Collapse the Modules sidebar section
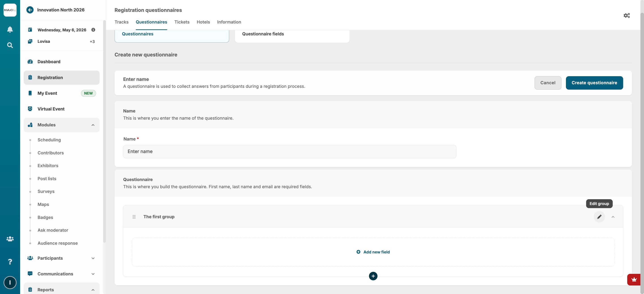This screenshot has height=294, width=644. [x=93, y=125]
